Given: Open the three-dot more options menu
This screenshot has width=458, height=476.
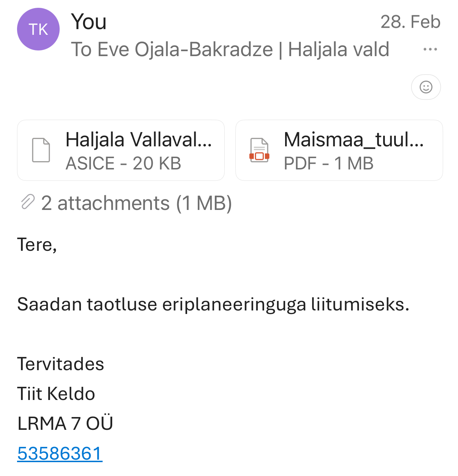Looking at the screenshot, I should pyautogui.click(x=430, y=49).
